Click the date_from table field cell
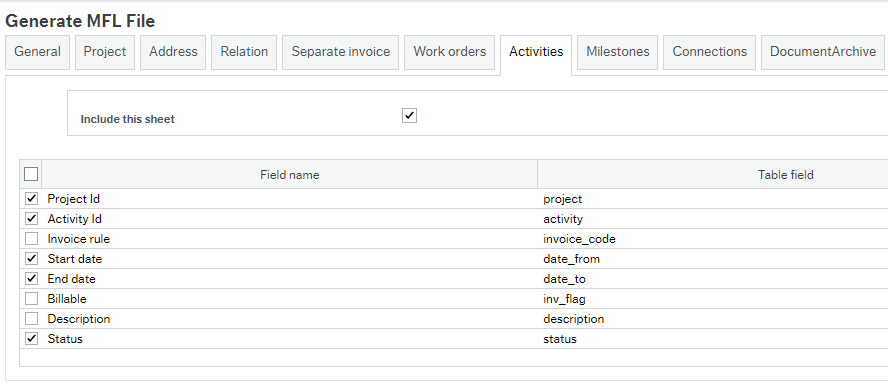888x391 pixels. coord(571,259)
